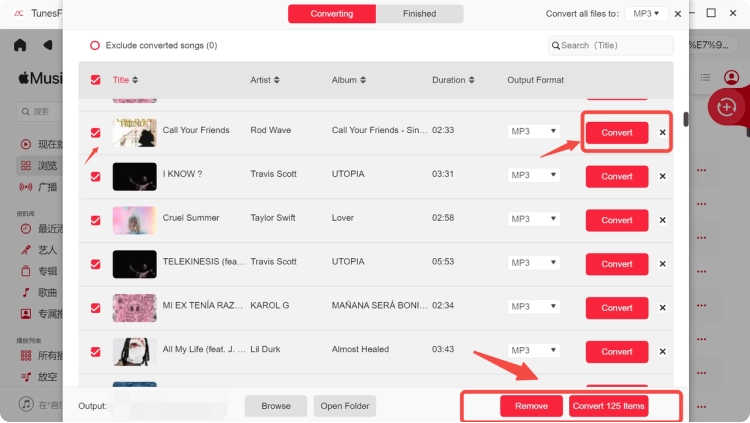Screen dimensions: 750x423
Task: Open Recently Added clock icon in sidebar
Action: tap(26, 229)
